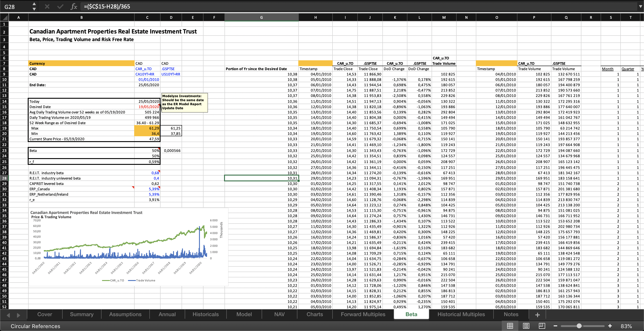This screenshot has height=331, width=644.
Task: Click the name box up arrow stepper
Action: 34,4
